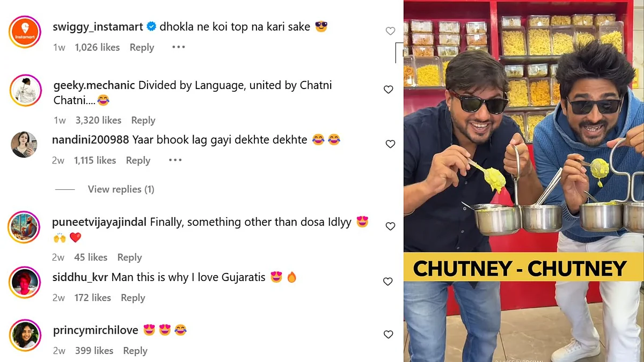Open the puneetvijayajindal username link
Image resolution: width=644 pixels, height=362 pixels.
(x=99, y=222)
